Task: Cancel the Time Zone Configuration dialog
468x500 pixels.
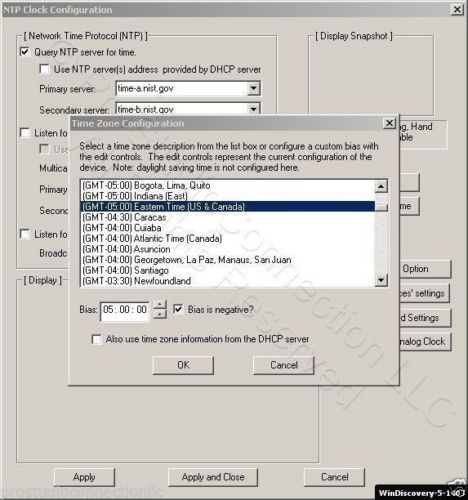Action: coord(284,365)
